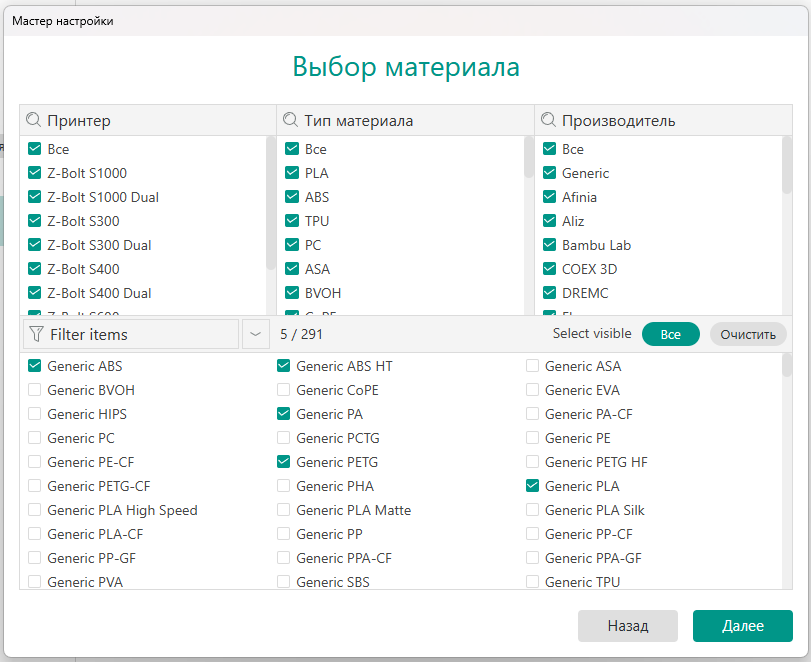Select Generic PLA-CF filament
The image size is (811, 662).
click(34, 534)
